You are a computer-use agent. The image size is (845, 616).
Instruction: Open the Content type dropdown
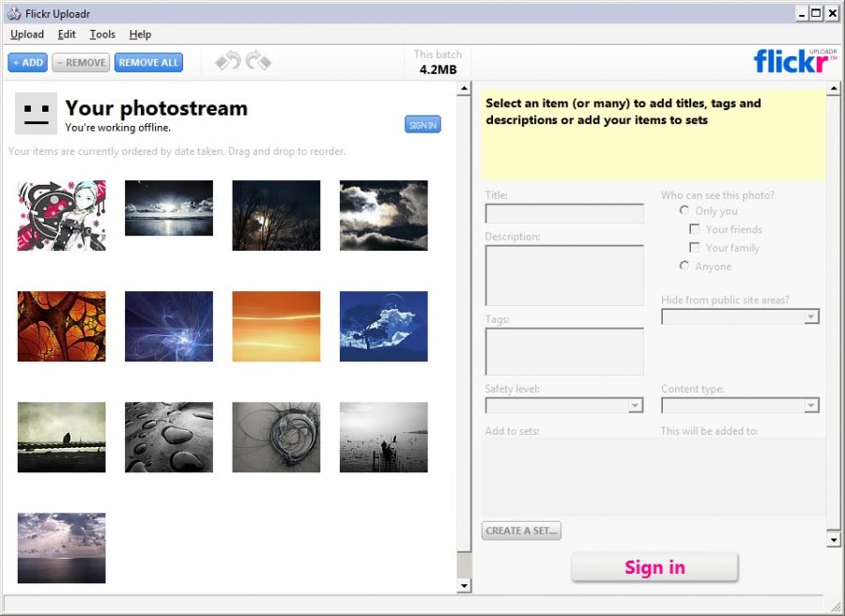813,405
